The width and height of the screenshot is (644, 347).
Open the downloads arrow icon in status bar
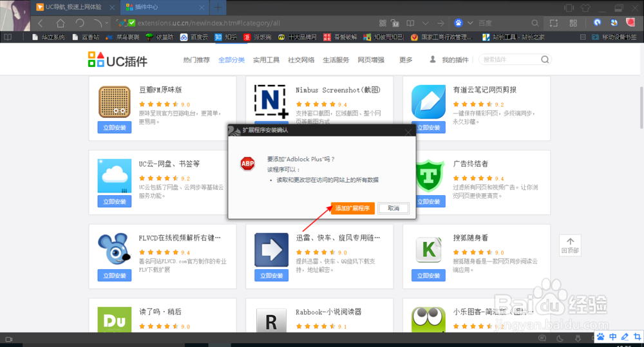tap(578, 339)
